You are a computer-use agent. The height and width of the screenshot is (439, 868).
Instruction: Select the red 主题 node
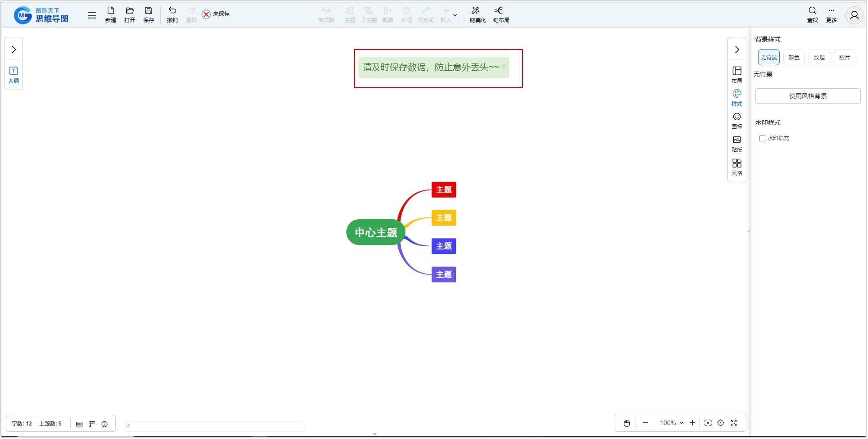[444, 190]
